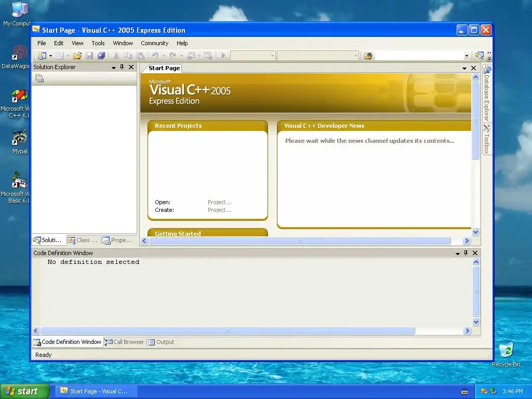Click the Getting Started heading
The image size is (532, 399).
coord(178,233)
